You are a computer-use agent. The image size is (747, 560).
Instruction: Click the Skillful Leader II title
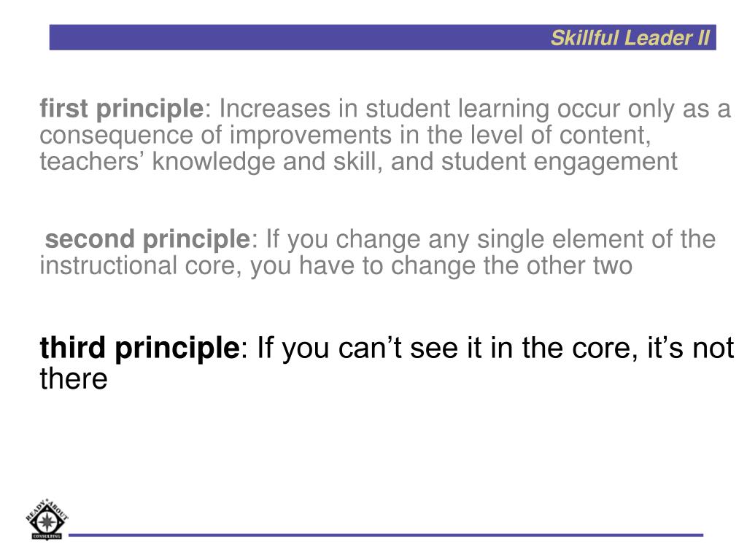coord(630,38)
